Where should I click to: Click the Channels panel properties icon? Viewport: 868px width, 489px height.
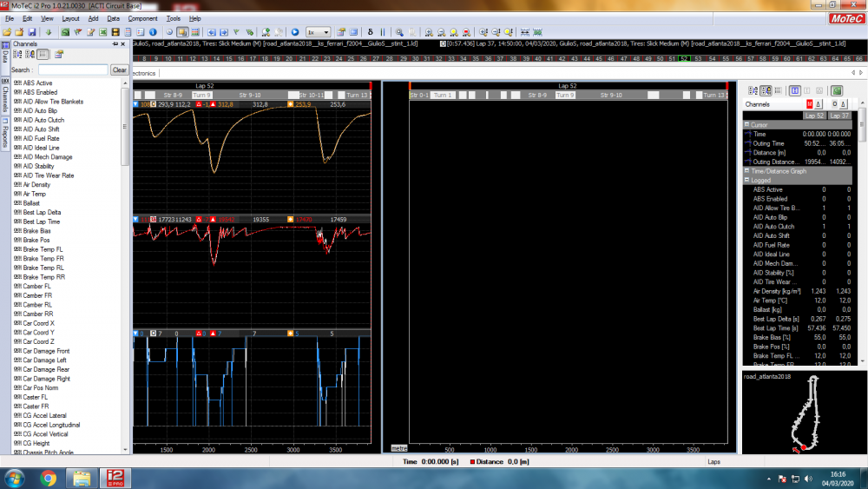tap(59, 54)
